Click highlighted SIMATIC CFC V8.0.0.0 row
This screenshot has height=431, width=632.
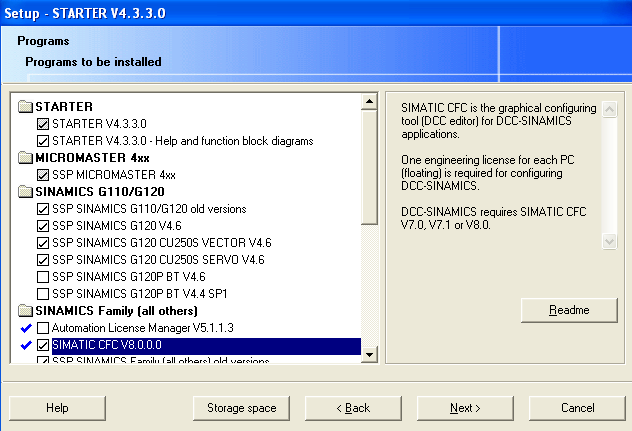point(206,345)
